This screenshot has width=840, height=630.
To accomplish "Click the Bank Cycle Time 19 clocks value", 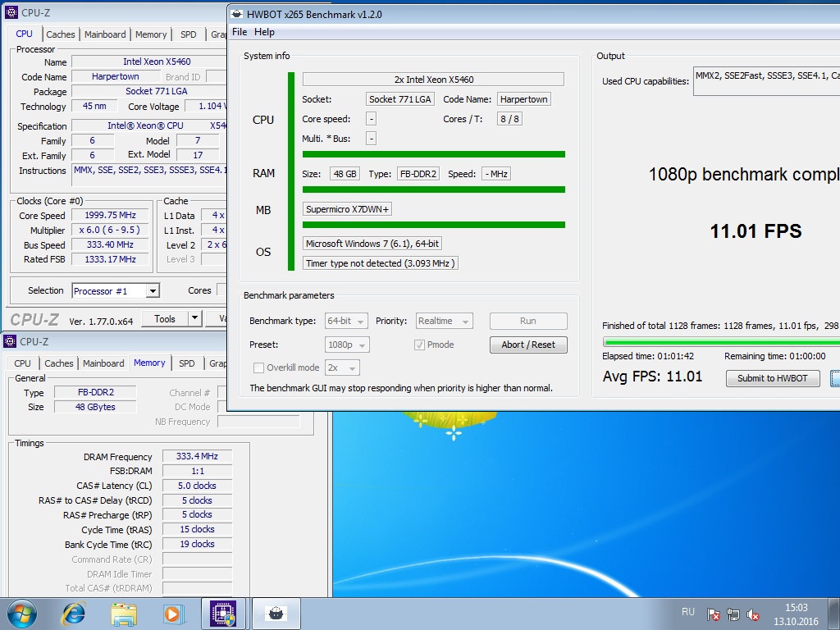I will click(x=197, y=544).
